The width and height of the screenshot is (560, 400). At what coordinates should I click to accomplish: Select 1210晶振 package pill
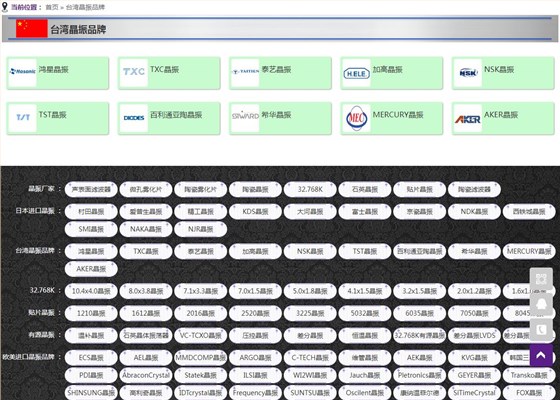click(91, 313)
